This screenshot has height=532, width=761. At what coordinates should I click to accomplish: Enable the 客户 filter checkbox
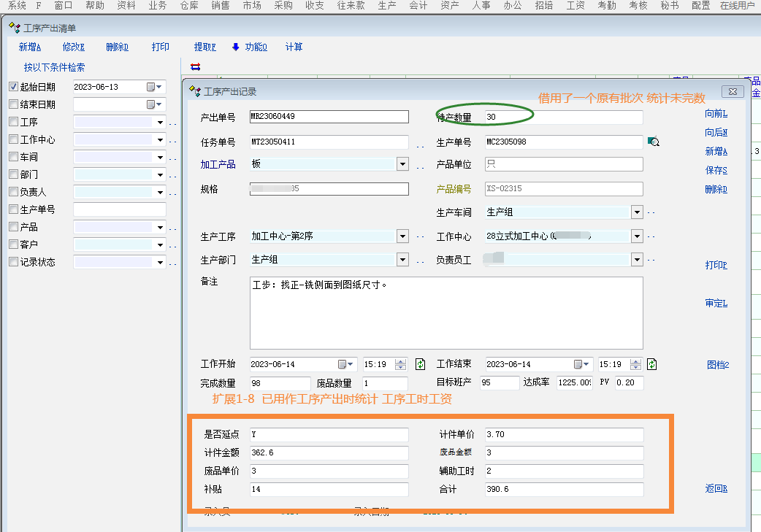click(x=13, y=244)
